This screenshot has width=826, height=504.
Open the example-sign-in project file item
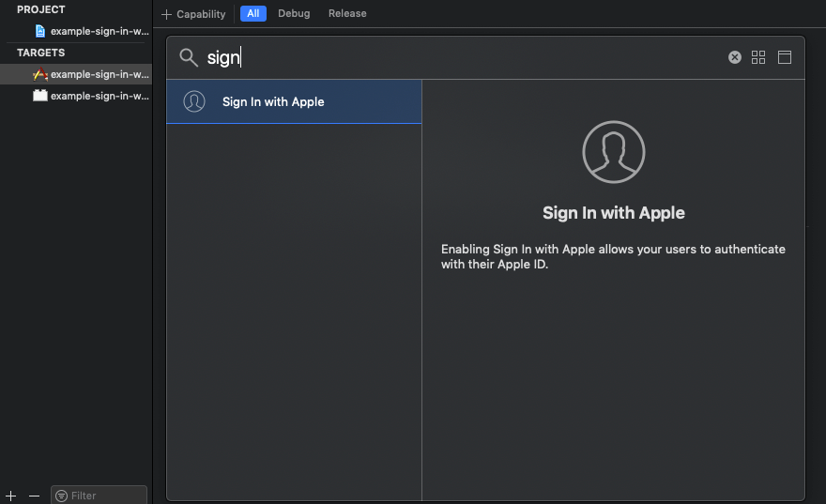92,31
